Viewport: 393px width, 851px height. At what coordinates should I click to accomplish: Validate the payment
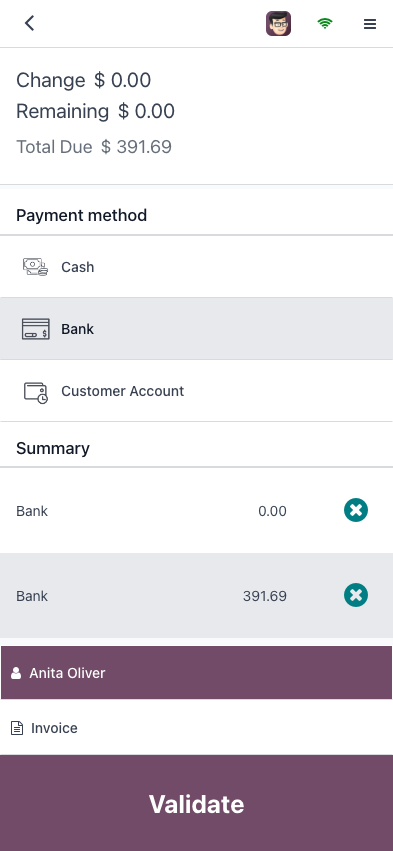[196, 803]
